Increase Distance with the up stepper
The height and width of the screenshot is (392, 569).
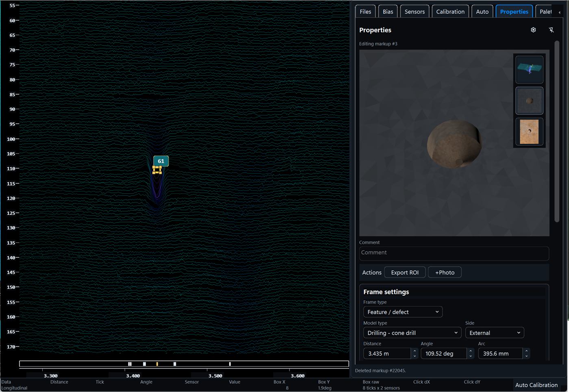pyautogui.click(x=415, y=351)
